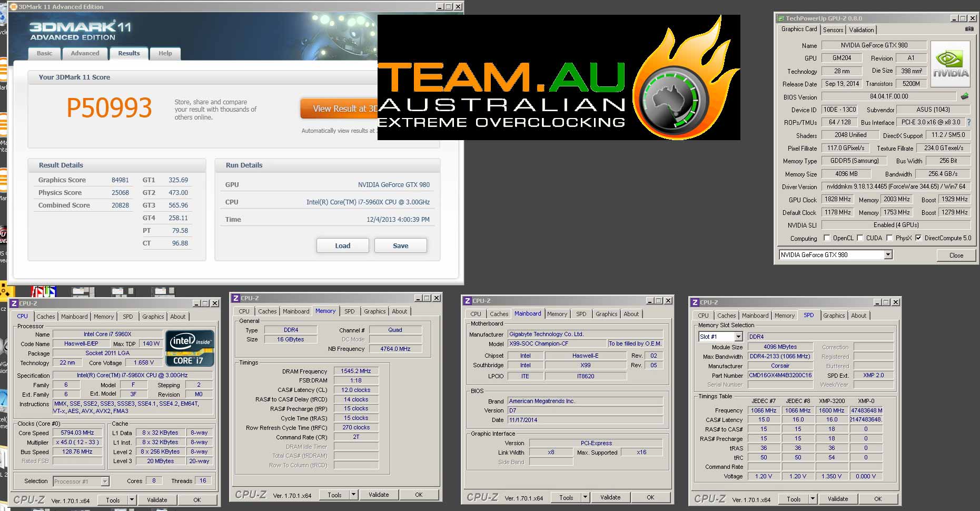Click CPU-Z title icon in Mainboard window

pyautogui.click(x=467, y=301)
